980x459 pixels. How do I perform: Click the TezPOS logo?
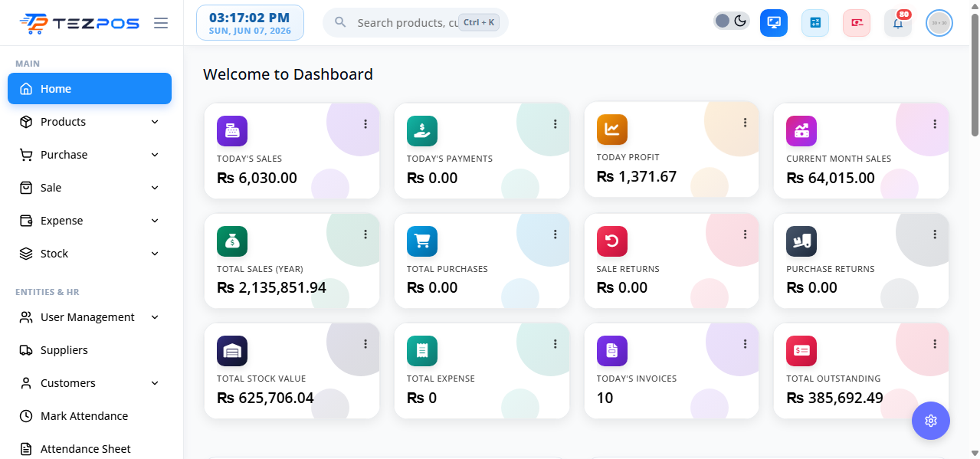80,23
